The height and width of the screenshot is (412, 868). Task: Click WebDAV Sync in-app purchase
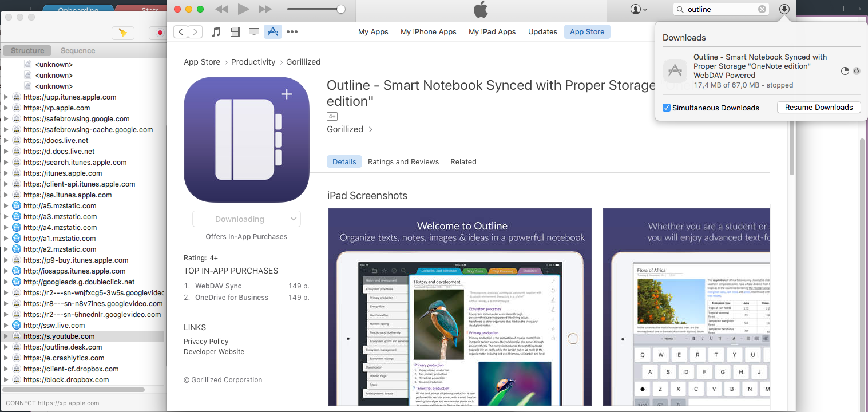(218, 286)
